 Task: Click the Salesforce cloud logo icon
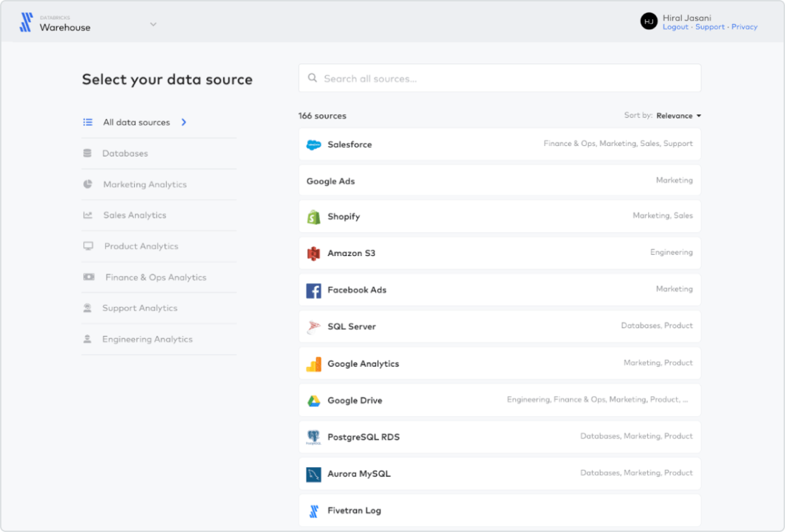(313, 145)
